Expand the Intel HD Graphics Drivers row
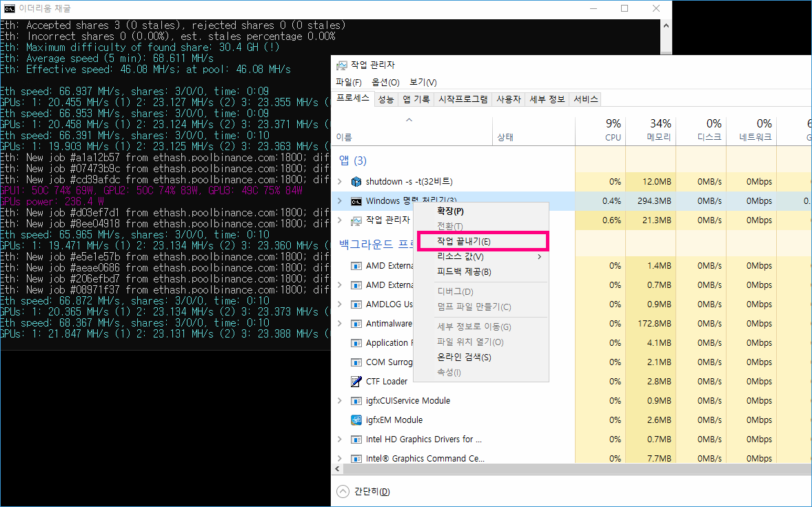Viewport: 812px width, 507px height. [340, 439]
